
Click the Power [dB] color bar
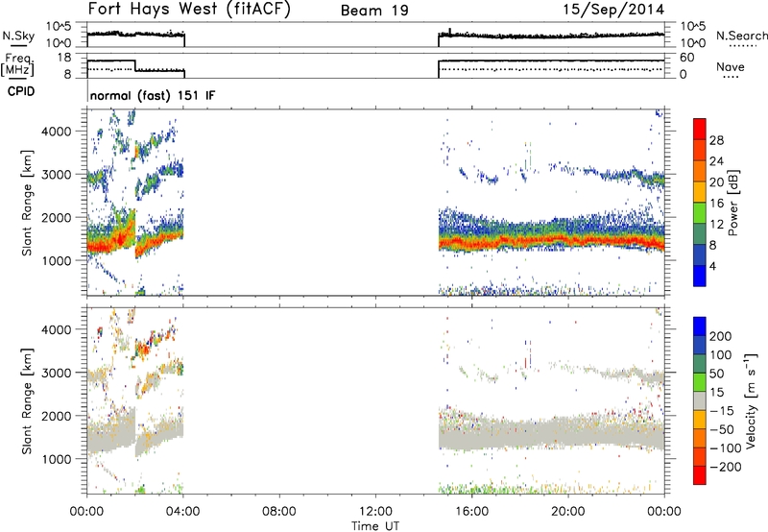[700, 203]
